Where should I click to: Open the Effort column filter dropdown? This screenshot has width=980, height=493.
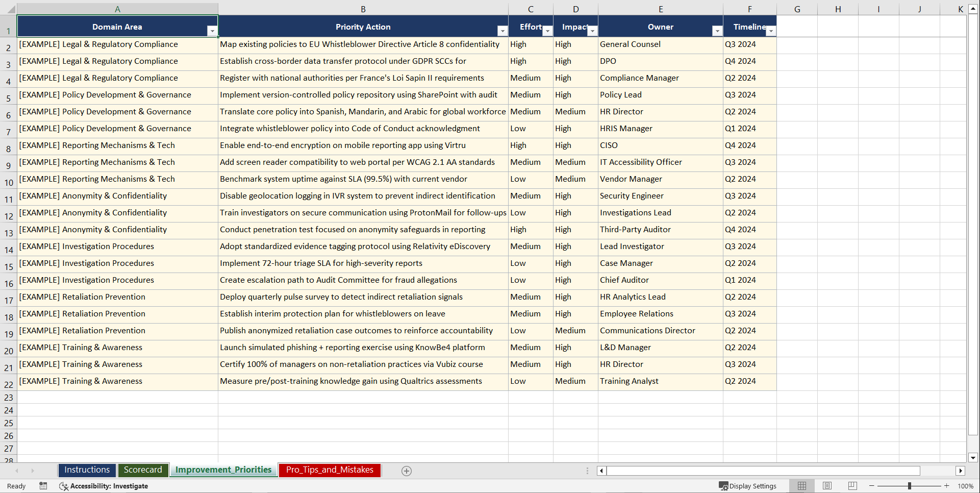547,31
